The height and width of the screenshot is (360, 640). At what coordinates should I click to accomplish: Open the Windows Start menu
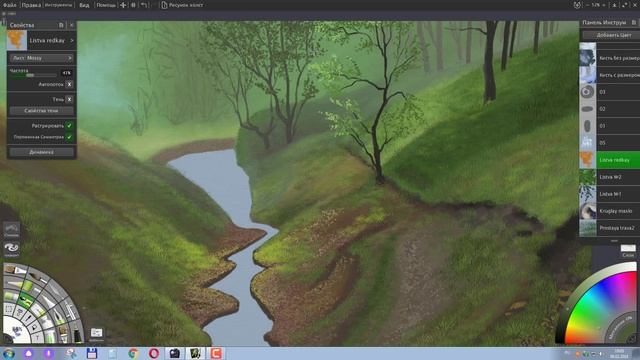tap(8, 353)
